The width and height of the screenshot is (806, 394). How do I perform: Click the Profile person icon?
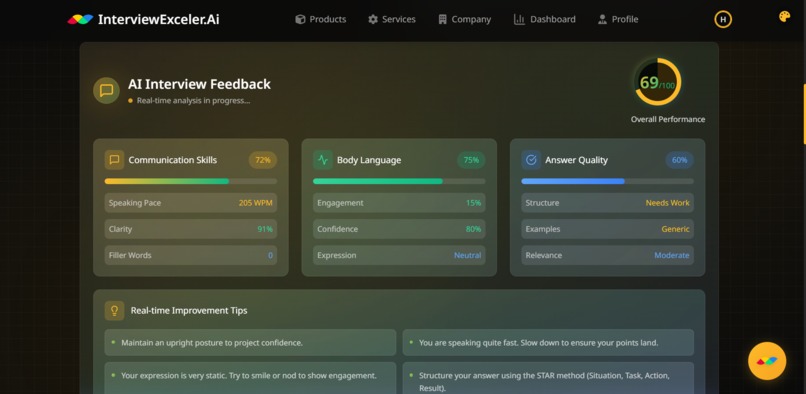click(x=602, y=20)
